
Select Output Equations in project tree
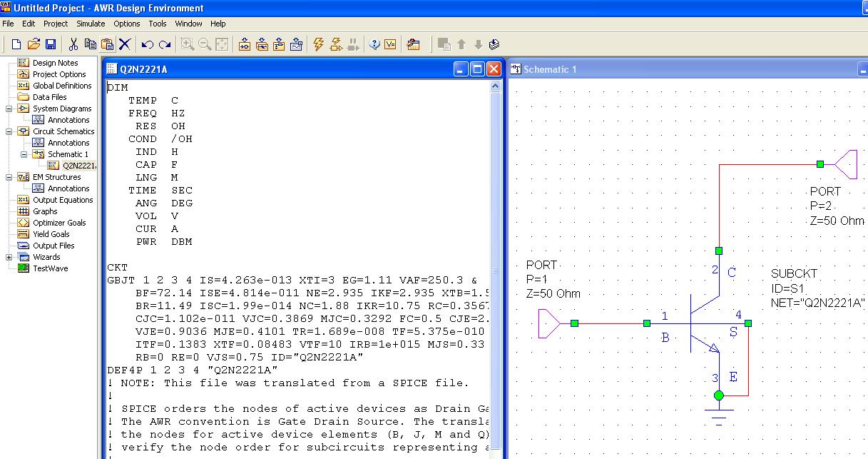click(x=63, y=200)
